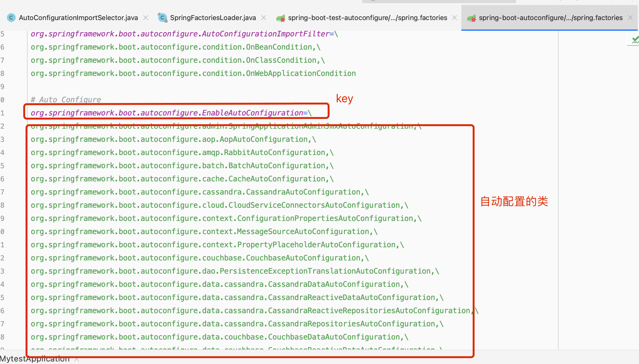Close the MytestApplication run tab
This screenshot has width=639, height=364.
point(76,359)
